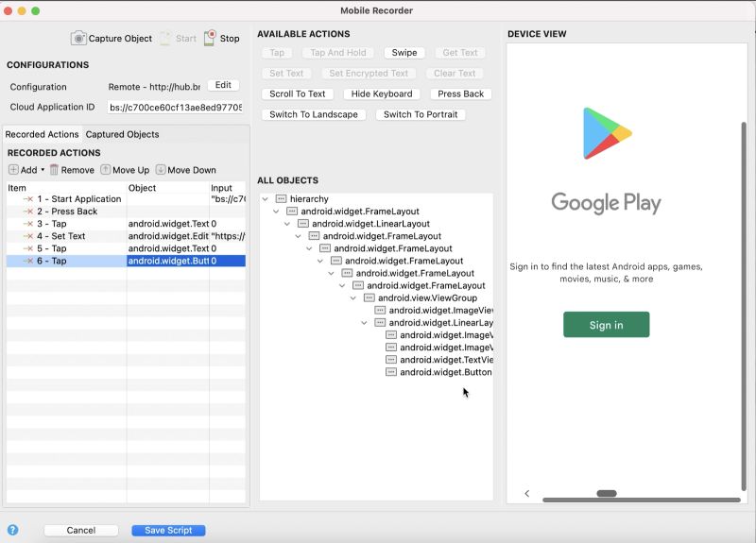The height and width of the screenshot is (543, 756).
Task: Click the Save Script button
Action: [168, 530]
